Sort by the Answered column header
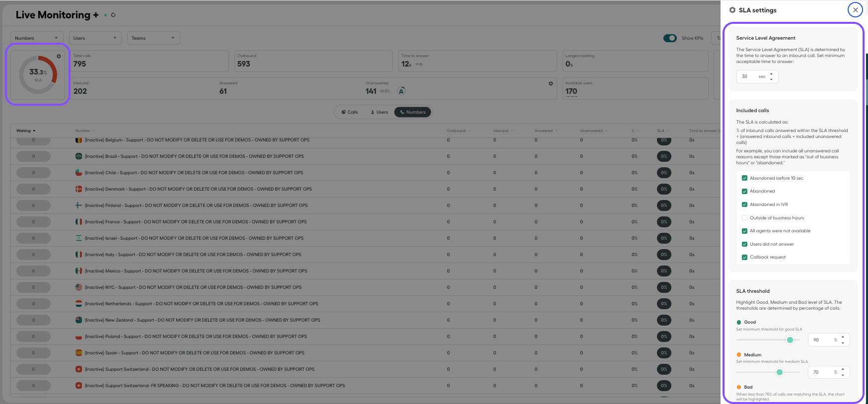868x404 pixels. point(546,131)
